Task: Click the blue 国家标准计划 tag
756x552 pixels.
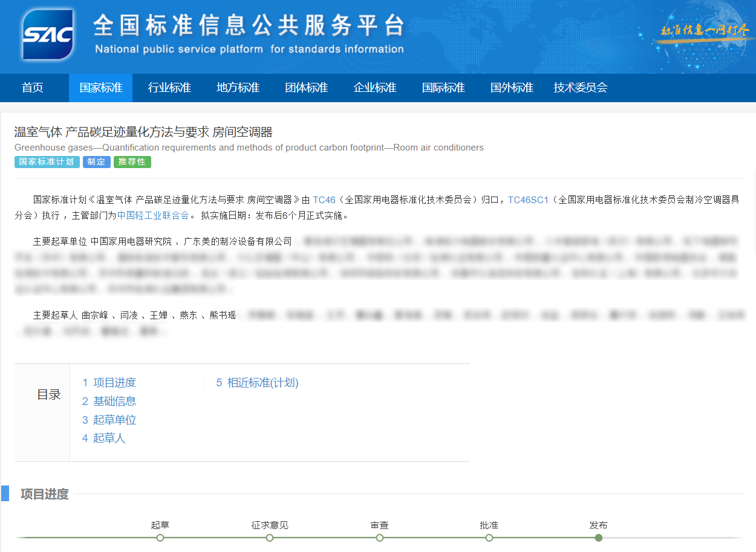Action: (47, 162)
